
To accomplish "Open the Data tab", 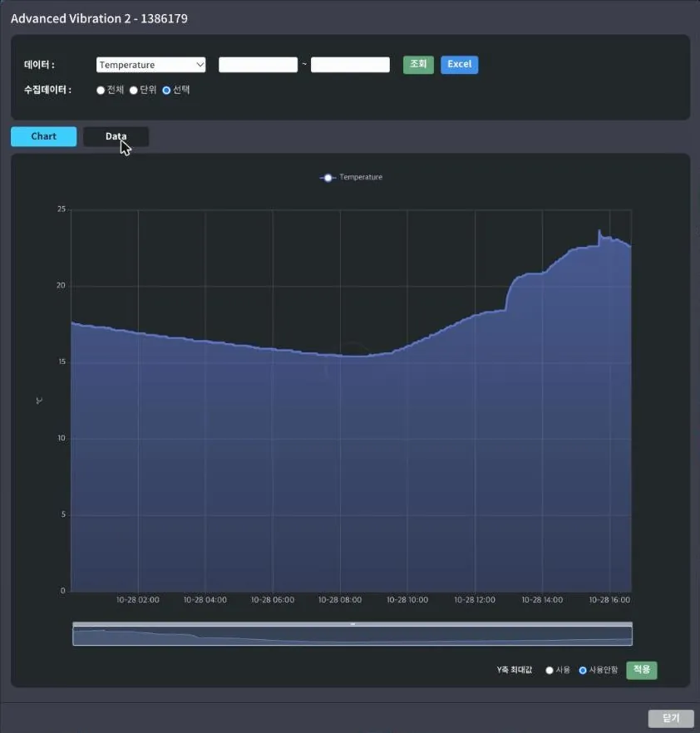I will (x=116, y=136).
